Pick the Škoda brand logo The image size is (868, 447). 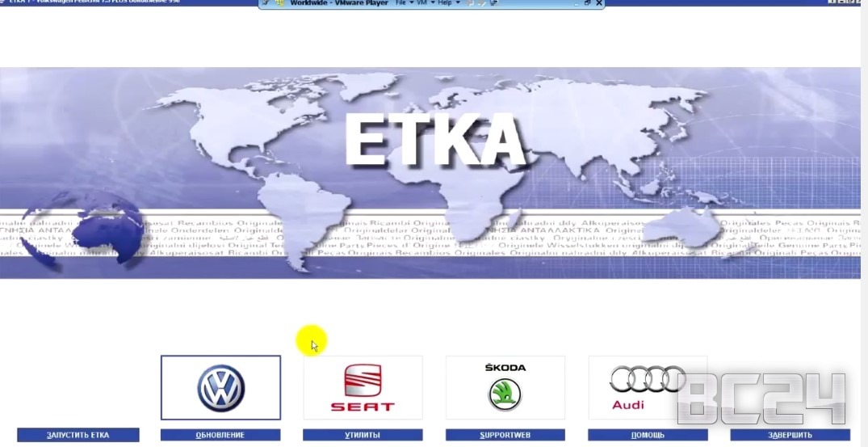point(505,388)
